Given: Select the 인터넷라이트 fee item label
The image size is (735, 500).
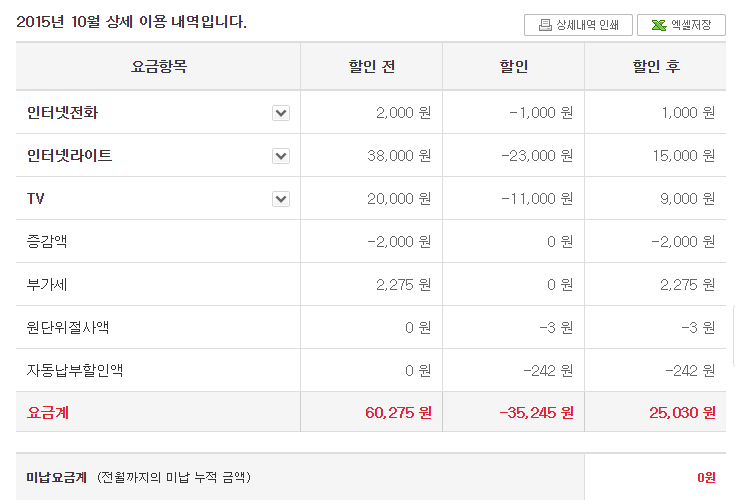Looking at the screenshot, I should pos(69,156).
